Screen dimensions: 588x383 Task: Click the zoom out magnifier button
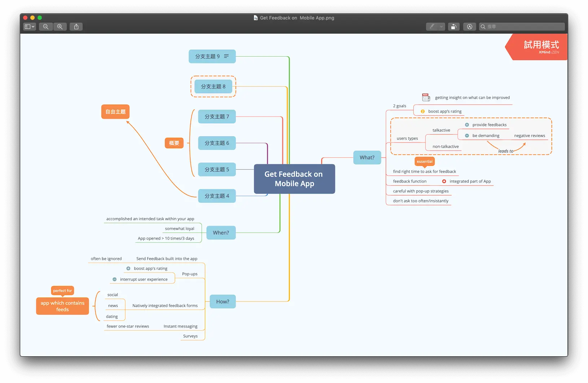pyautogui.click(x=46, y=27)
